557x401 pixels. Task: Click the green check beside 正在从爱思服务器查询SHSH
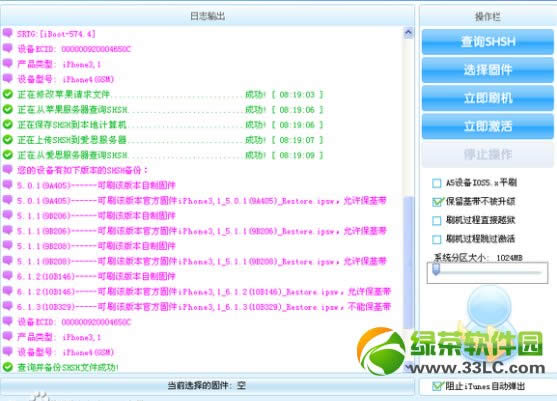pos(7,155)
